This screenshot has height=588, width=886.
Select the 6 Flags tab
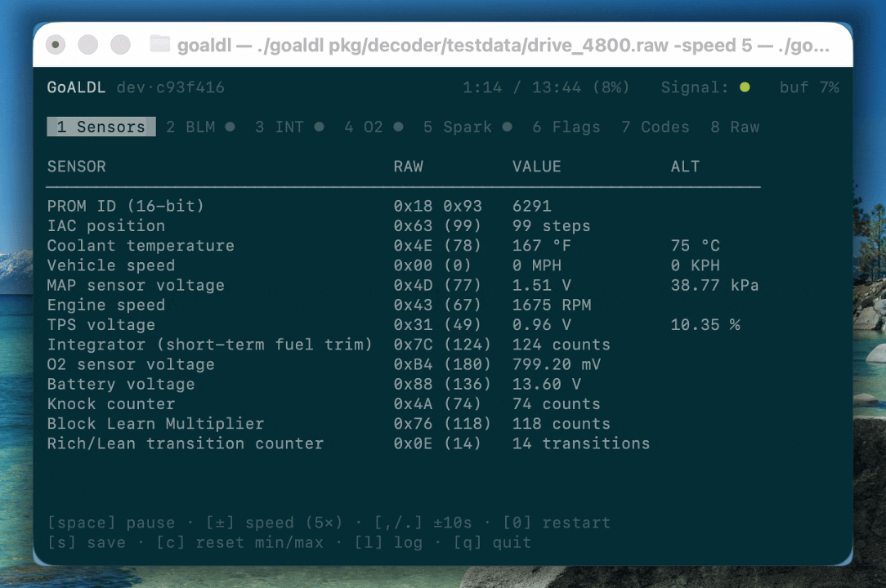click(x=566, y=127)
